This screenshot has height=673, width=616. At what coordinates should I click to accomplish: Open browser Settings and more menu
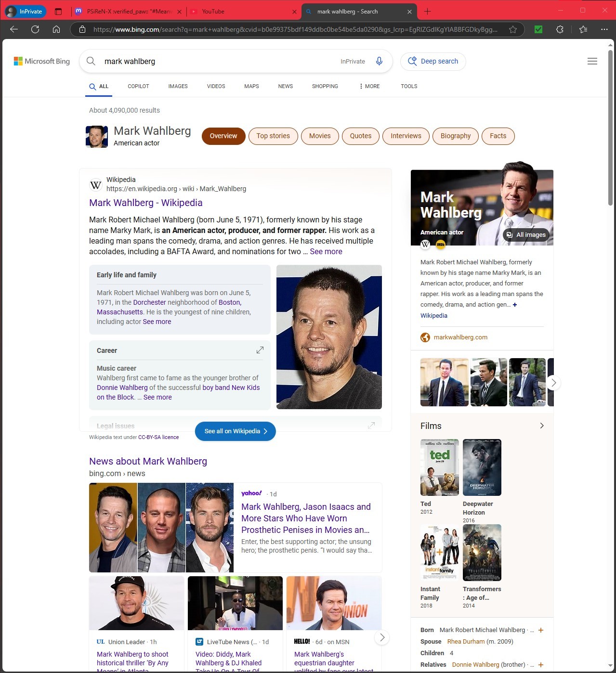click(x=604, y=29)
